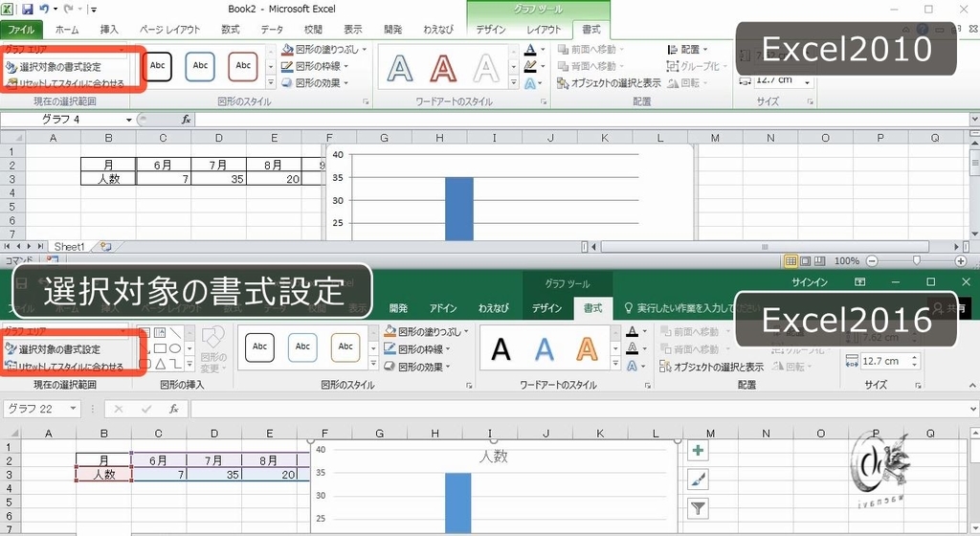Image resolution: width=980 pixels, height=536 pixels.
Task: Click chart title 人数 in Excel 2016 chart
Action: pyautogui.click(x=494, y=457)
